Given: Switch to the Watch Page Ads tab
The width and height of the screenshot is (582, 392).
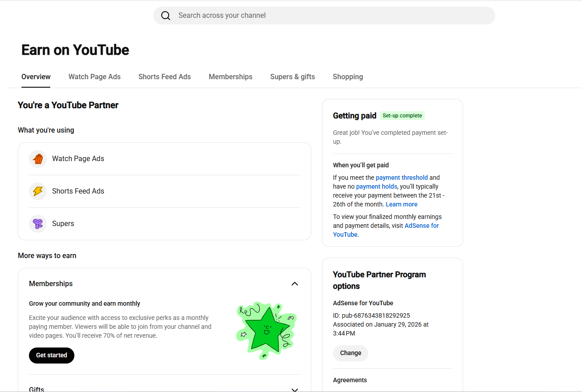Looking at the screenshot, I should click(94, 77).
